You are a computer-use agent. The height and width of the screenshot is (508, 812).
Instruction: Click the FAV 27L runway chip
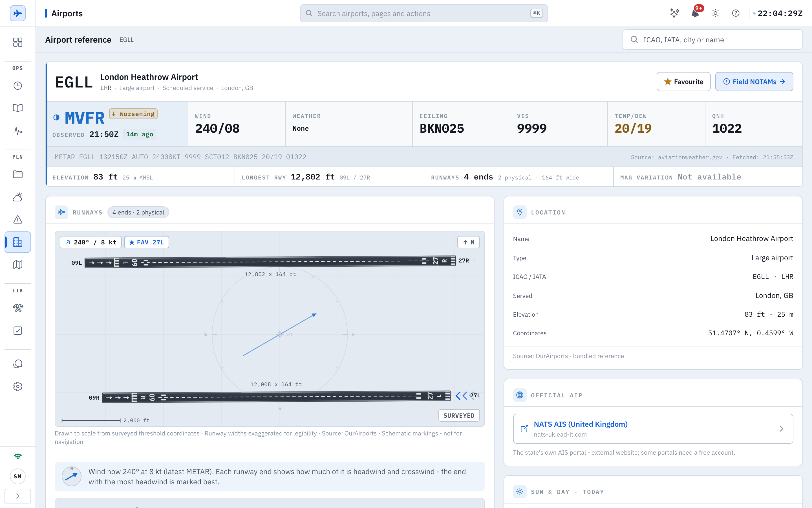tap(147, 242)
